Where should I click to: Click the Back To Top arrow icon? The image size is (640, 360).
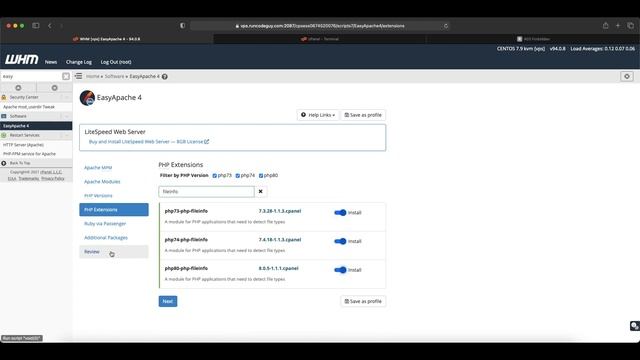4,163
